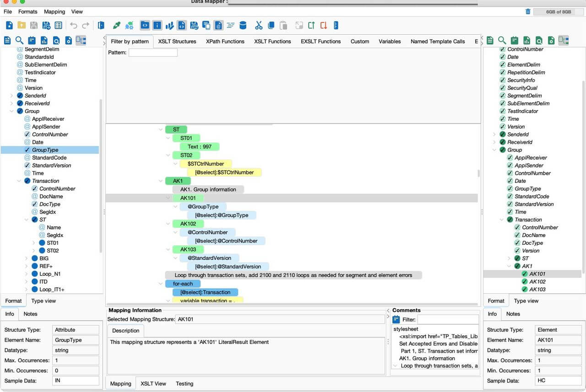The width and height of the screenshot is (586, 392).
Task: Click the green up-arrow move icon
Action: (x=311, y=25)
